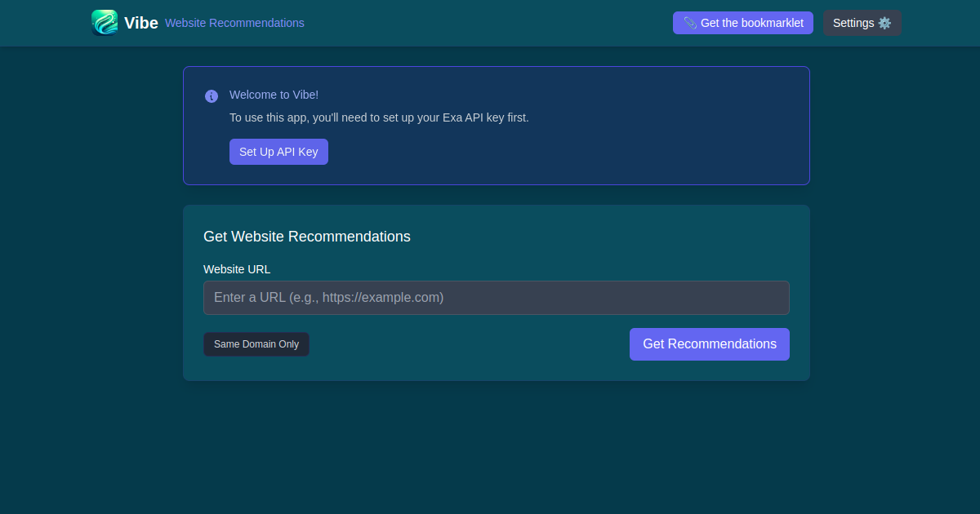The image size is (980, 514).
Task: Toggle the Same Domain Only option
Action: pyautogui.click(x=256, y=343)
